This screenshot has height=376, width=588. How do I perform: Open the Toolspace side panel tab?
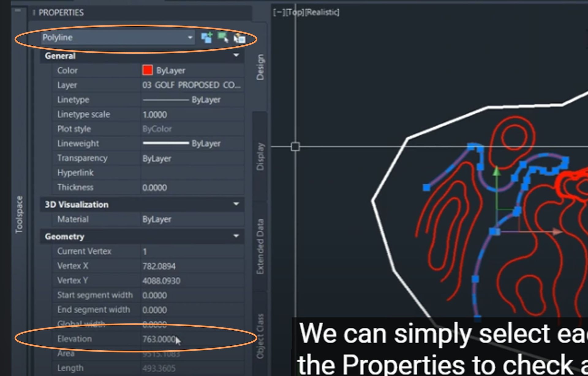[x=19, y=215]
